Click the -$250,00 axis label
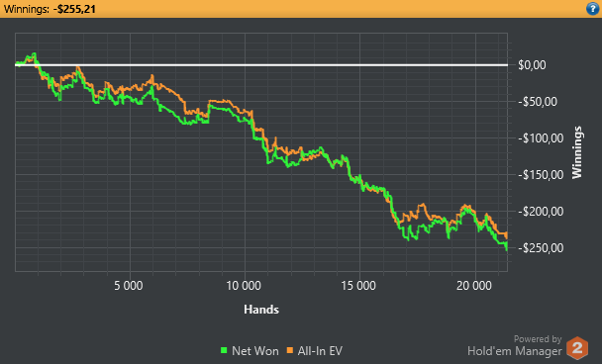 [x=541, y=248]
